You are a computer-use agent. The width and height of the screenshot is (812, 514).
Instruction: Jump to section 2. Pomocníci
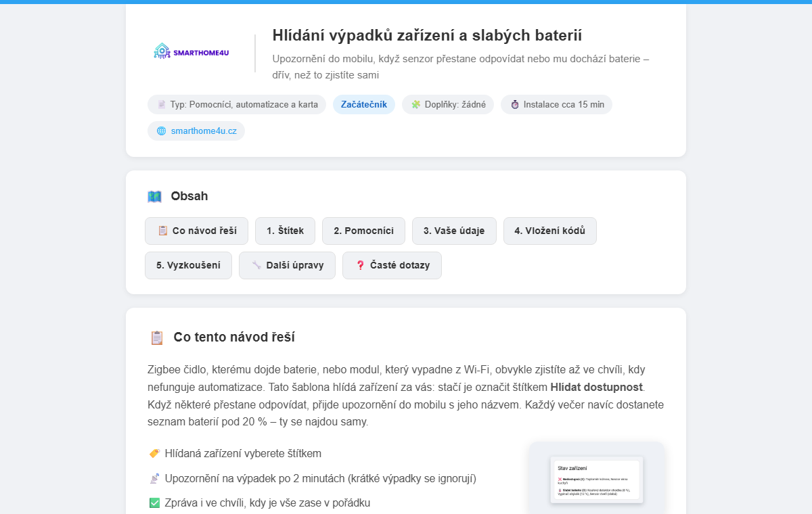pos(363,231)
